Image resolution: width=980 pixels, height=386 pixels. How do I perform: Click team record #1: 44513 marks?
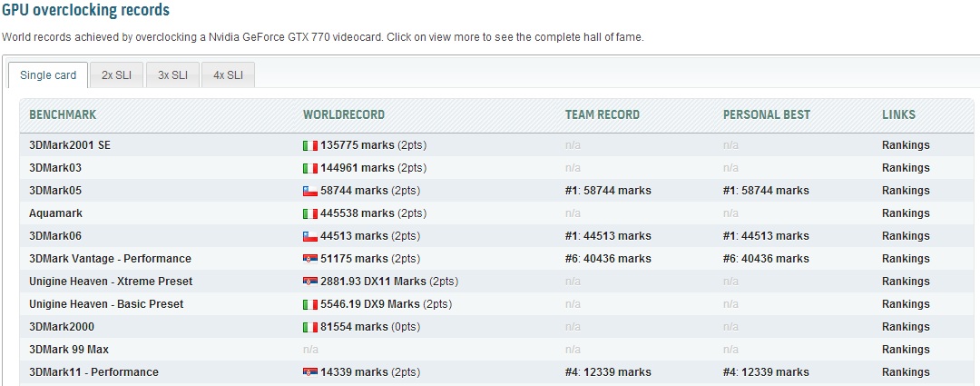[608, 236]
